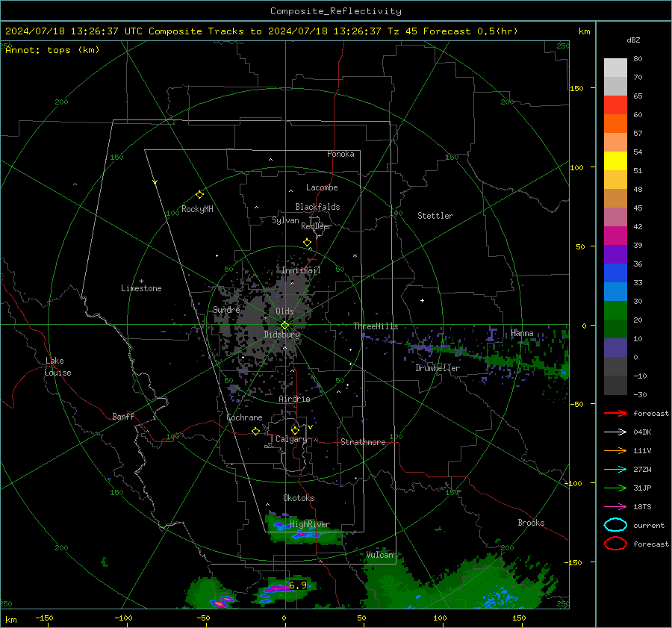Click the Lake Louise label
This screenshot has width=672, height=628.
(57, 367)
